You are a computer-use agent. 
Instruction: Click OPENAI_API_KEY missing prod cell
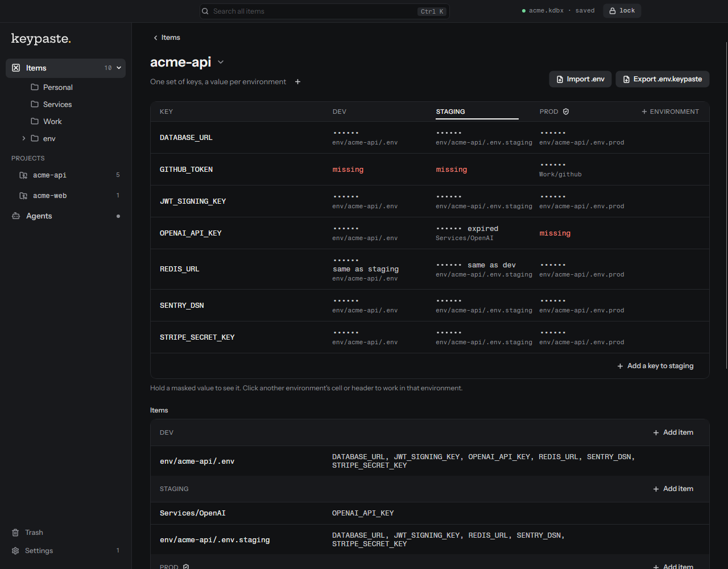click(555, 233)
